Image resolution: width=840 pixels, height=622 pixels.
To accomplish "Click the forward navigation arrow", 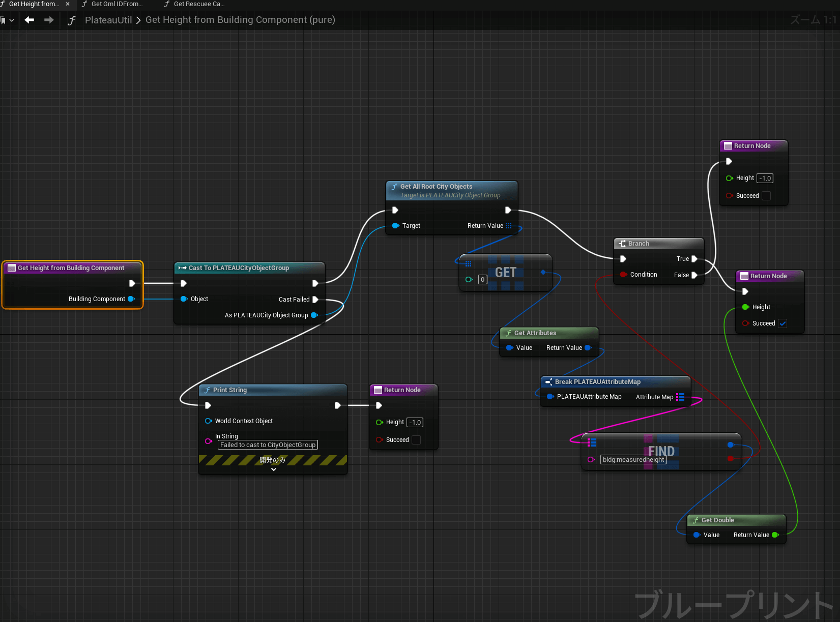I will 49,20.
